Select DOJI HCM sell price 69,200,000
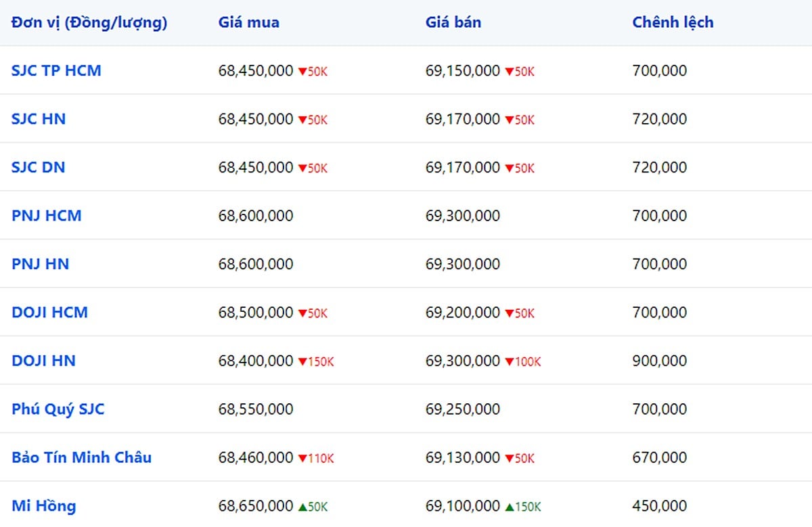The height and width of the screenshot is (527, 812). tap(463, 313)
